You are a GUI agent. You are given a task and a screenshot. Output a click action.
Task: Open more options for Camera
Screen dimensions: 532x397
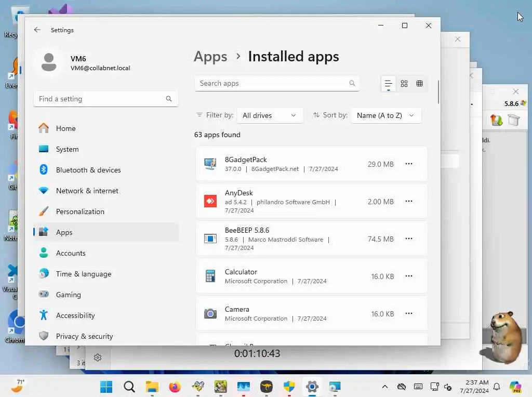pos(409,313)
